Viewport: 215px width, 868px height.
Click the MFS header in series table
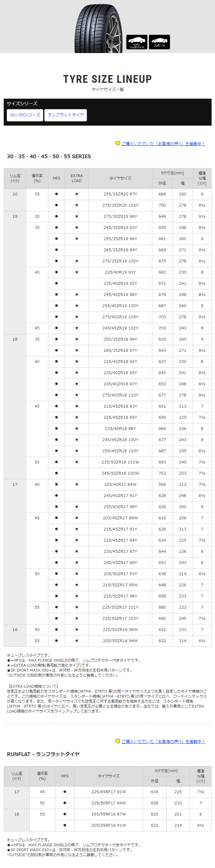tap(57, 178)
